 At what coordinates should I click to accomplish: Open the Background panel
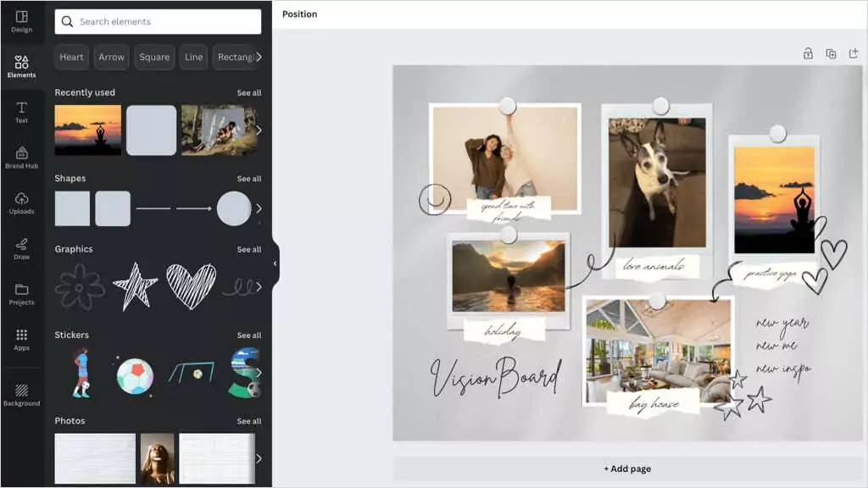(x=21, y=395)
